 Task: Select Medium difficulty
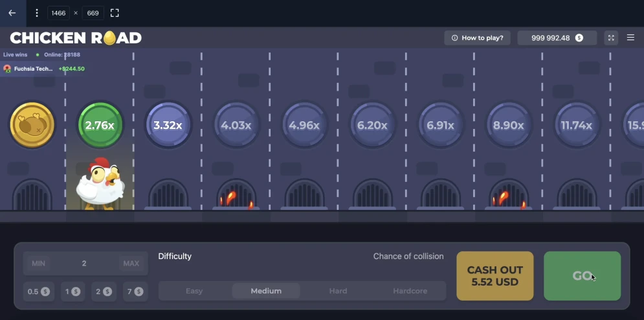[266, 291]
